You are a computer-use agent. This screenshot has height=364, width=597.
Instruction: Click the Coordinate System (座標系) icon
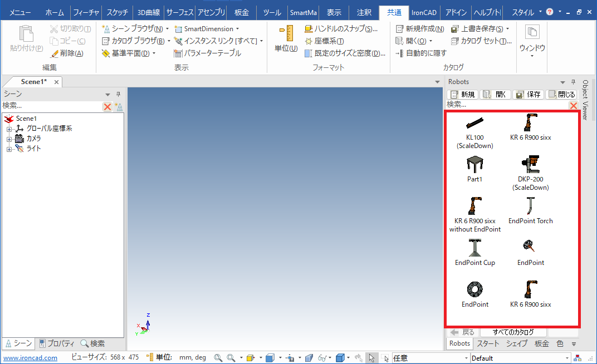pos(309,41)
